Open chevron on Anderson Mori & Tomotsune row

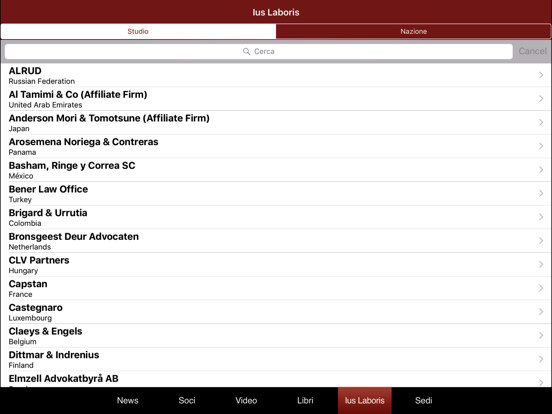(x=541, y=122)
